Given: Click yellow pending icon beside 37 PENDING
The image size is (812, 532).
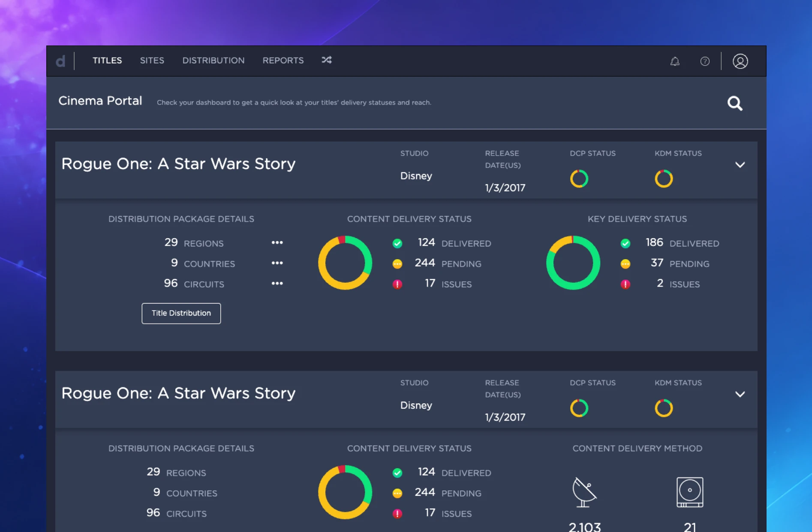Looking at the screenshot, I should pyautogui.click(x=626, y=264).
